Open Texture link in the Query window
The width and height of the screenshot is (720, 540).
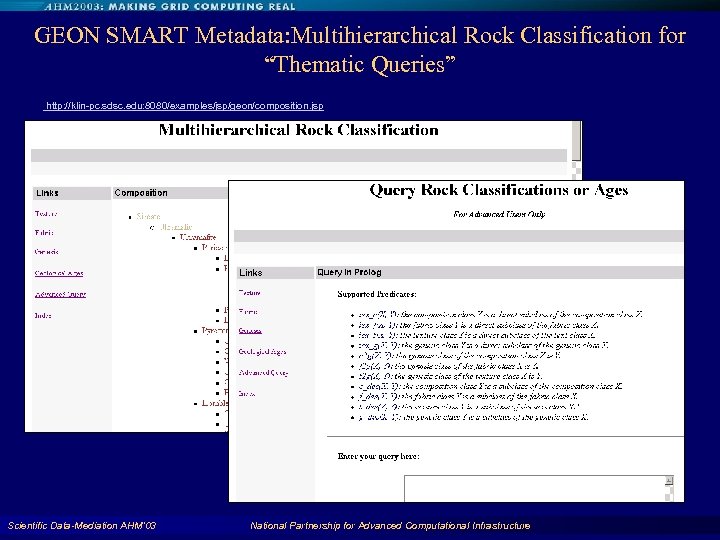(249, 292)
